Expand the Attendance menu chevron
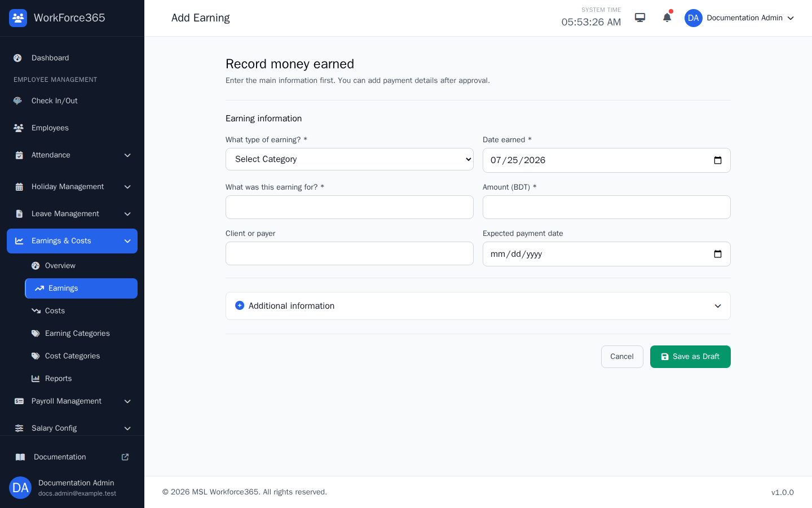This screenshot has height=508, width=812. point(127,155)
